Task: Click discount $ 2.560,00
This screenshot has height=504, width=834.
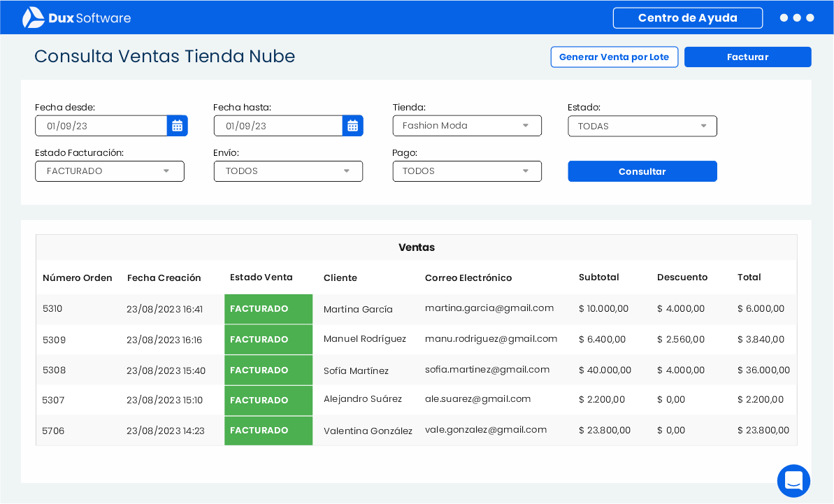Action: (x=681, y=339)
